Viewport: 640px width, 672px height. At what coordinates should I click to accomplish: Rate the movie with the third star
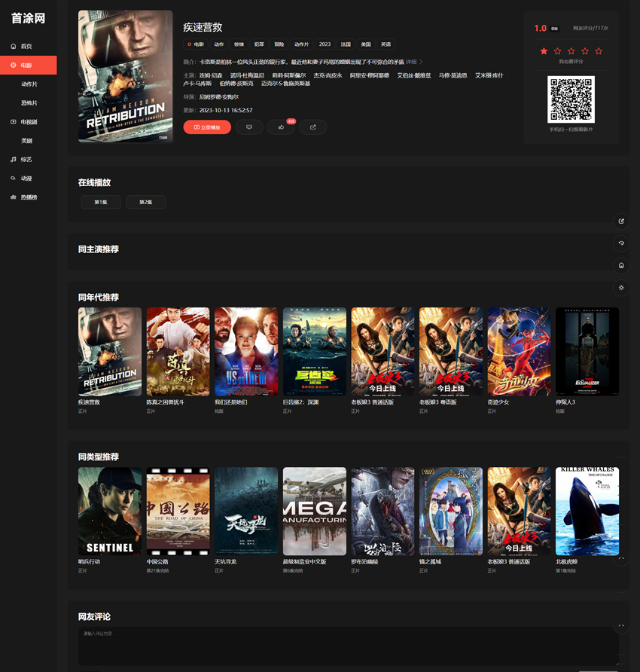571,51
